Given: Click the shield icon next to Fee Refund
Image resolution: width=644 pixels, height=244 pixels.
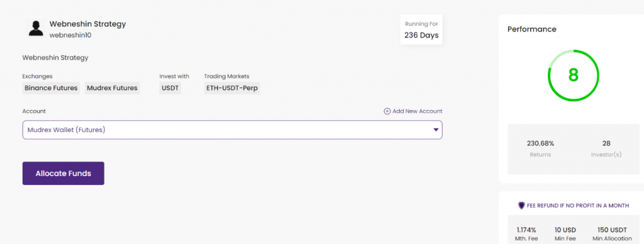Looking at the screenshot, I should 521,206.
